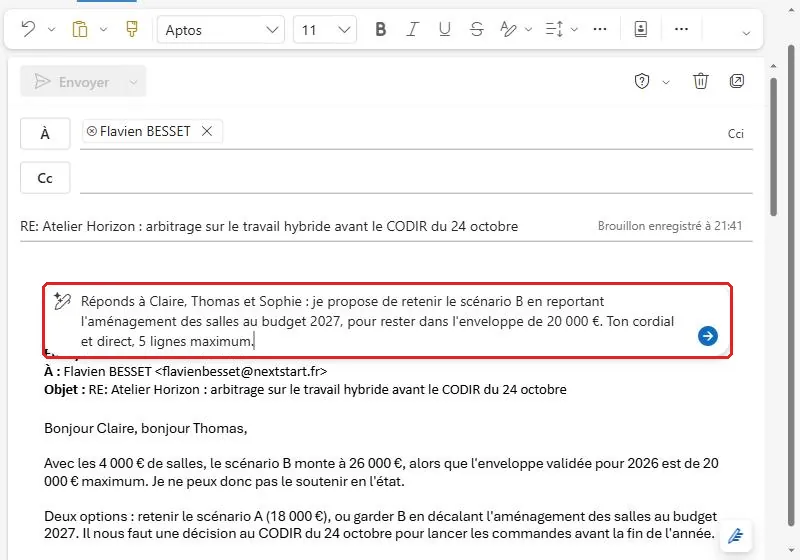Screen dimensions: 800x560
Task: Click the paragraph starting 'Deux options'
Action: (380, 525)
